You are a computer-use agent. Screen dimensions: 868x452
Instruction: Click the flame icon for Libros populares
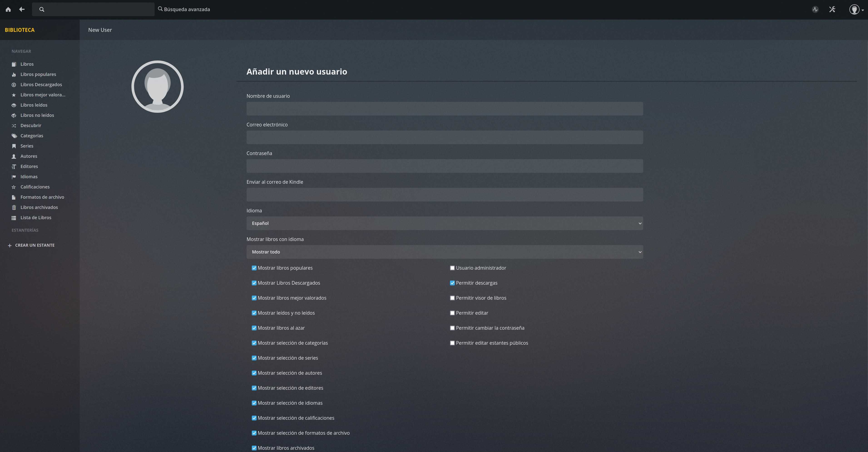click(14, 75)
